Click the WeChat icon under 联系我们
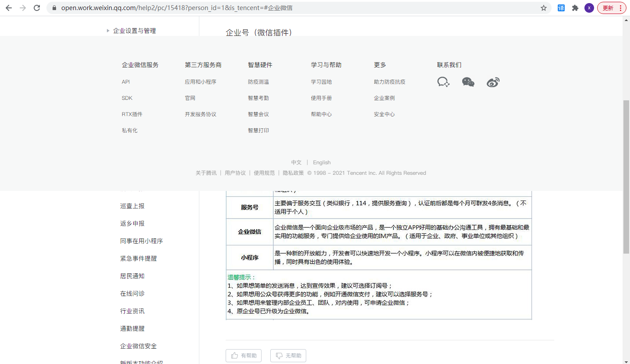Image resolution: width=630 pixels, height=364 pixels. [x=468, y=82]
